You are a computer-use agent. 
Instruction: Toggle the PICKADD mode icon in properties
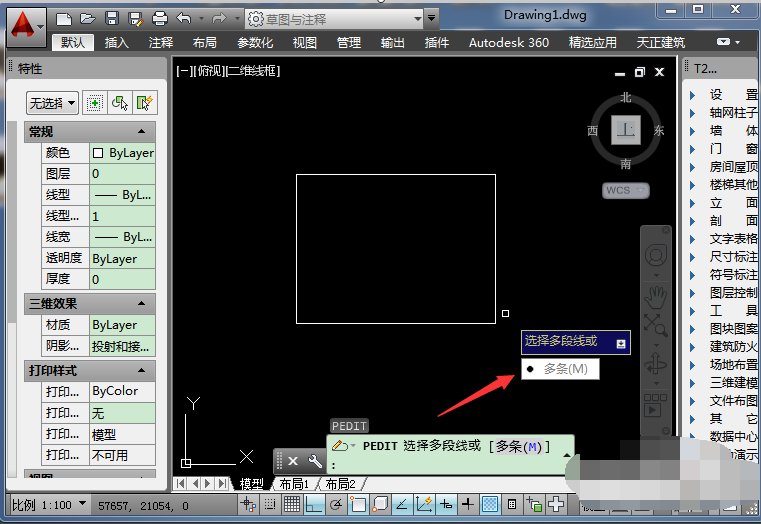[95, 102]
